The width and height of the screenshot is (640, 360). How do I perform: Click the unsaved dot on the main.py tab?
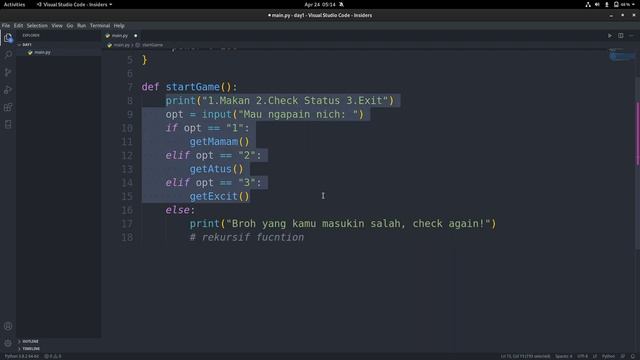click(136, 36)
